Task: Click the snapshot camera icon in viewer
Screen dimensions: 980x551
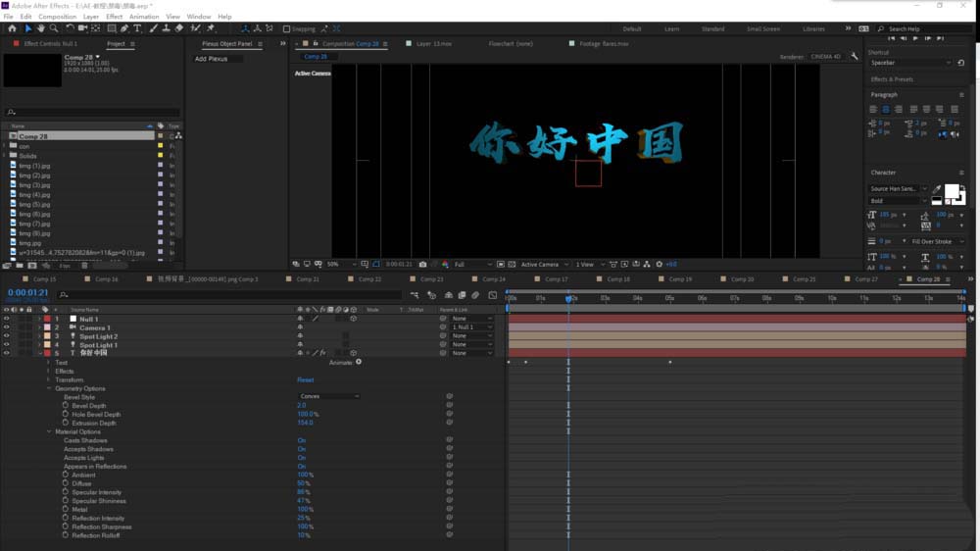Action: [x=422, y=264]
